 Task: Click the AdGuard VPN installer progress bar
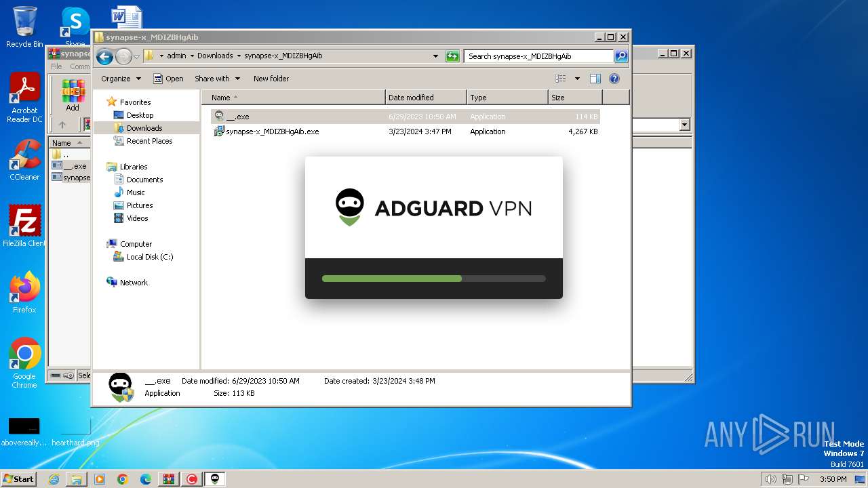(x=434, y=279)
